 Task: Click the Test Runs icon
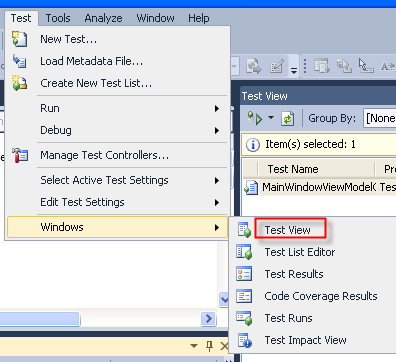click(x=244, y=318)
